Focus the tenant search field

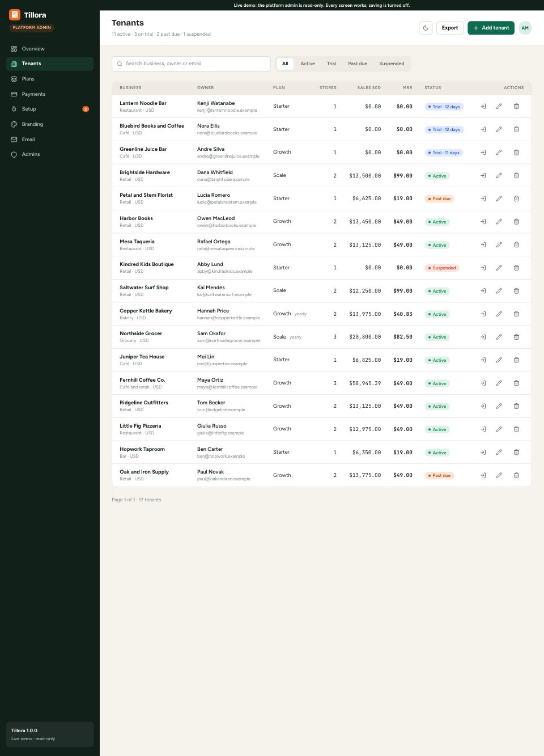pos(191,64)
